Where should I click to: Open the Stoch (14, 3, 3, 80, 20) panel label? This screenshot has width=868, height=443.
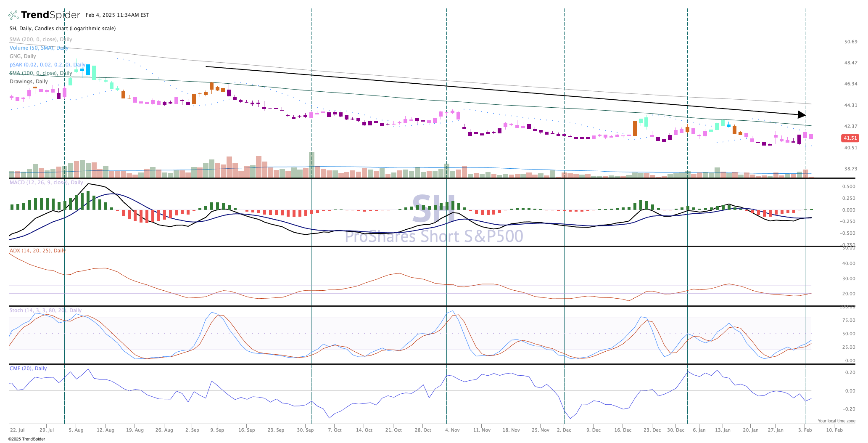tap(45, 310)
